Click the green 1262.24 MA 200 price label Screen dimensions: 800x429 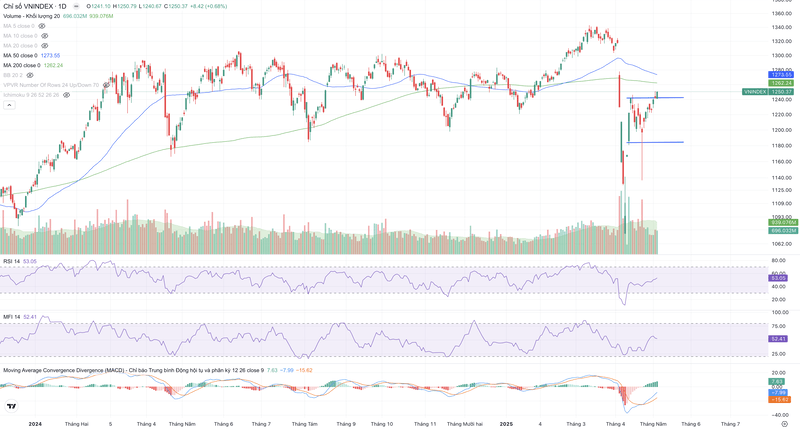[781, 83]
